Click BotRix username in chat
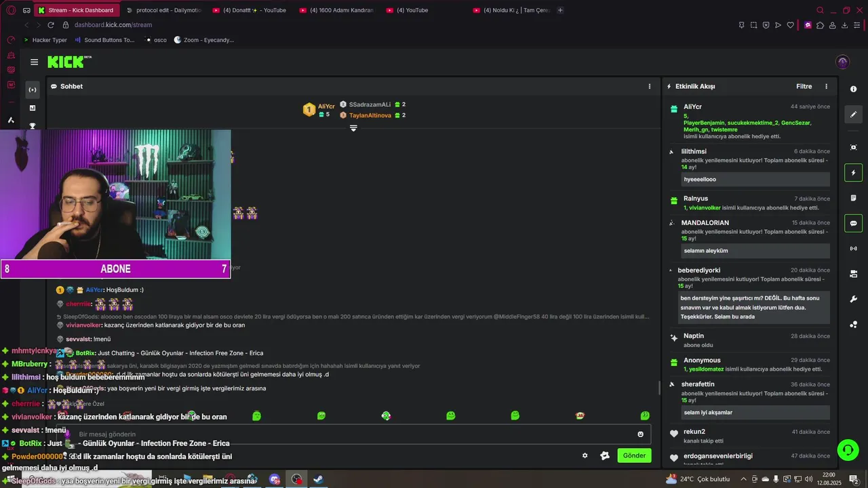The image size is (868, 488). pyautogui.click(x=85, y=353)
